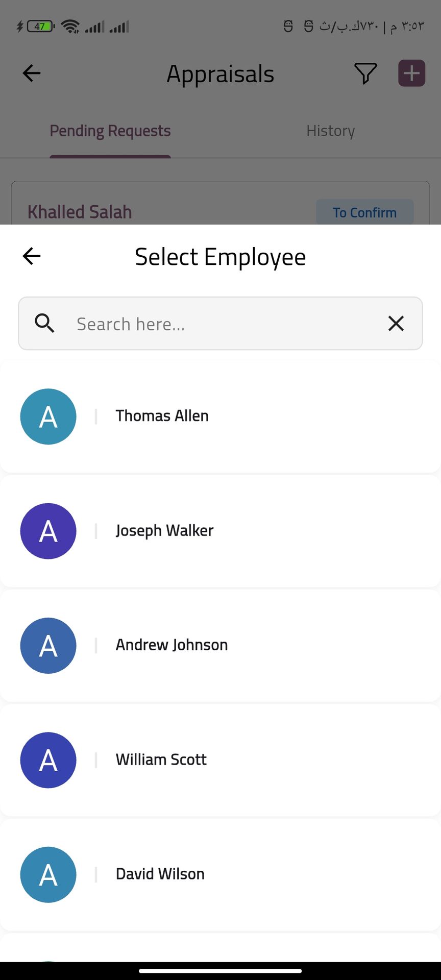Select David Wilson from the list

point(160,874)
